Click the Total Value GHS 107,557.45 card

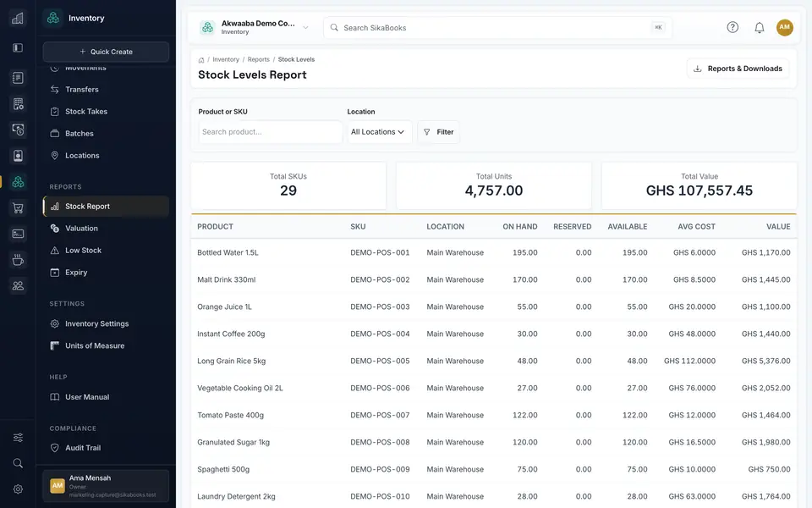[x=700, y=185]
